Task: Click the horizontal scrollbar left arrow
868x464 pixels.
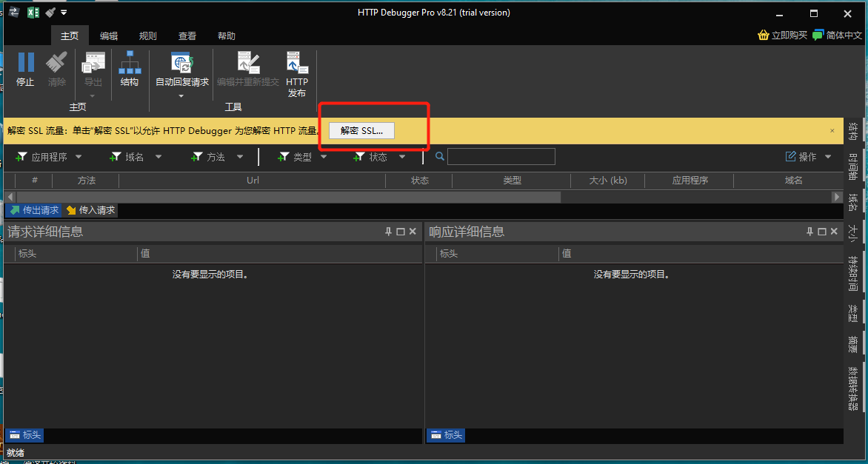Action: [x=10, y=197]
